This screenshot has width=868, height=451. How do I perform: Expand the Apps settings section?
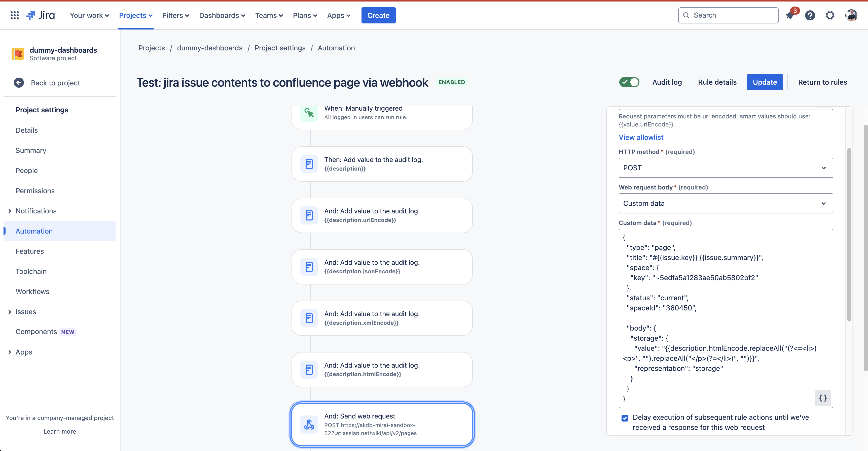coord(9,352)
